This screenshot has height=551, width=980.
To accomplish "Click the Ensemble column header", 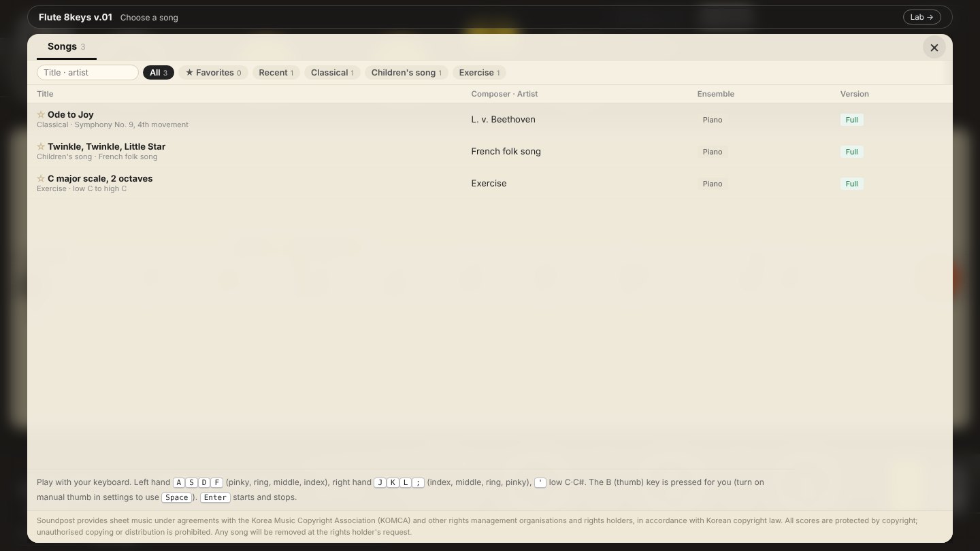I will pos(715,94).
